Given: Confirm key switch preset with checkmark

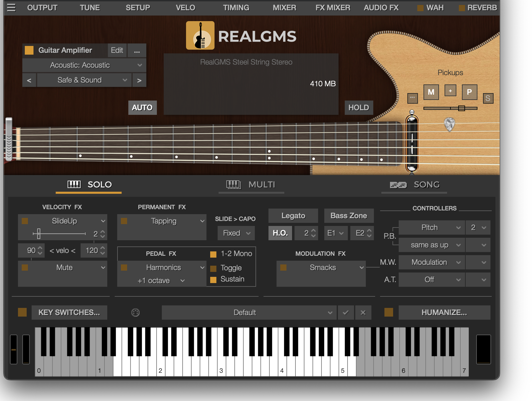Looking at the screenshot, I should coord(346,313).
